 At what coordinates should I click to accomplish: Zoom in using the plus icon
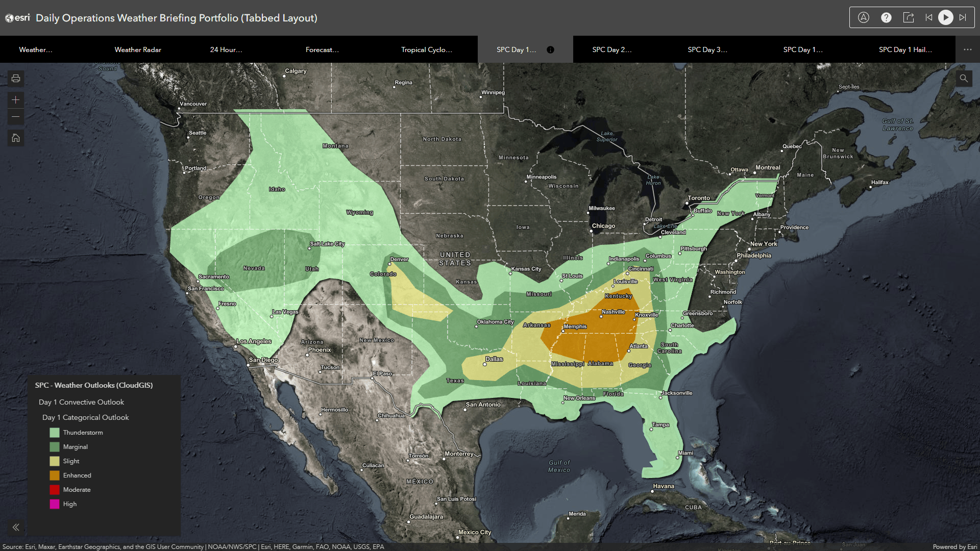(x=15, y=99)
